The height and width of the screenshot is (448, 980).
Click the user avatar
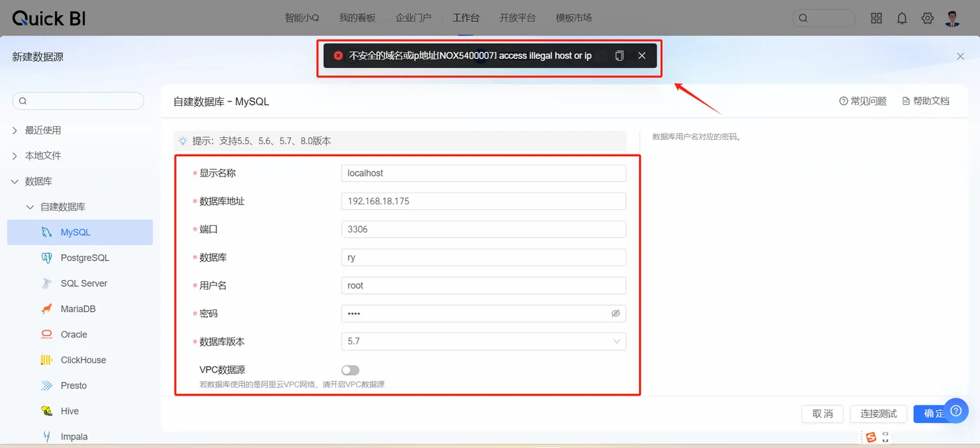tap(952, 18)
